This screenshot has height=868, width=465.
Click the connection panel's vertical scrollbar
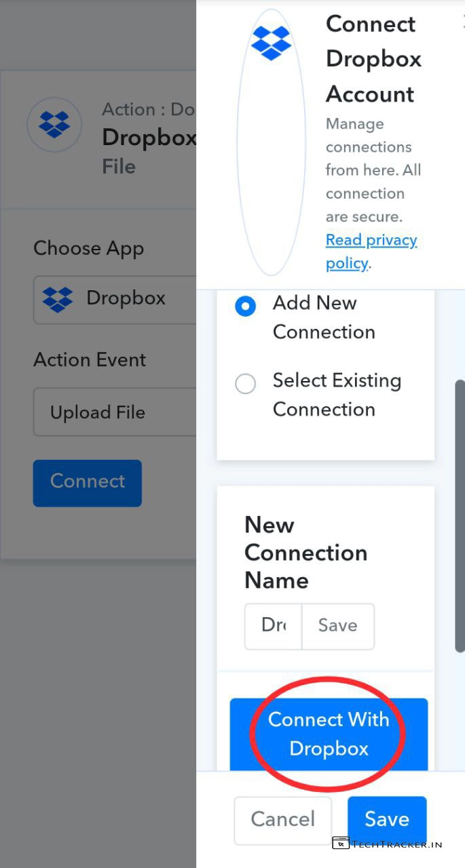[460, 515]
